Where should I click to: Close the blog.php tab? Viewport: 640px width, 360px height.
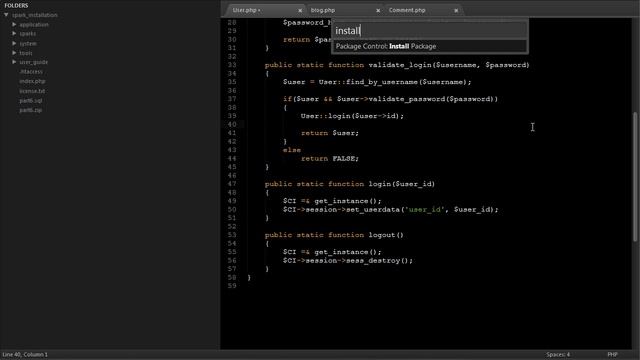pyautogui.click(x=378, y=11)
